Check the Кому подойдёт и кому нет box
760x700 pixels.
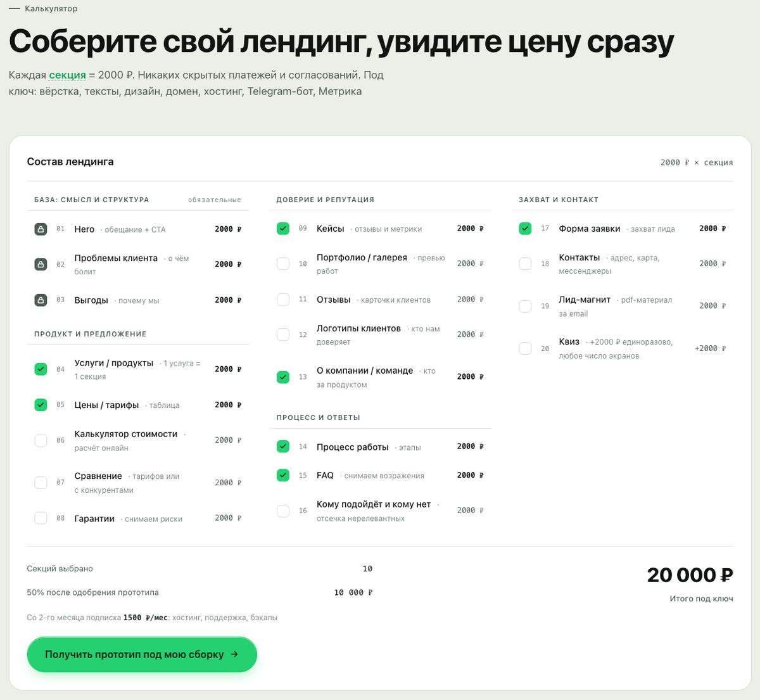[x=283, y=511]
